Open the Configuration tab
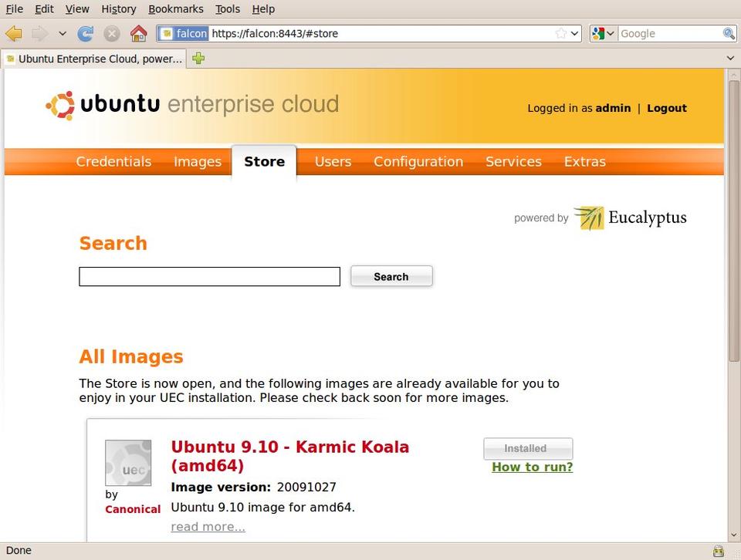741x560 pixels. pos(418,161)
